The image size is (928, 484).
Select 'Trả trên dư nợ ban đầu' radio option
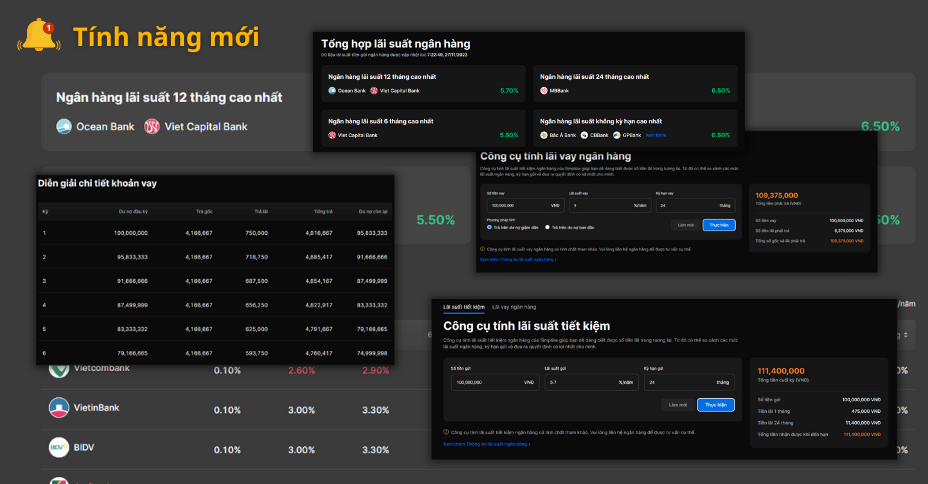(547, 227)
